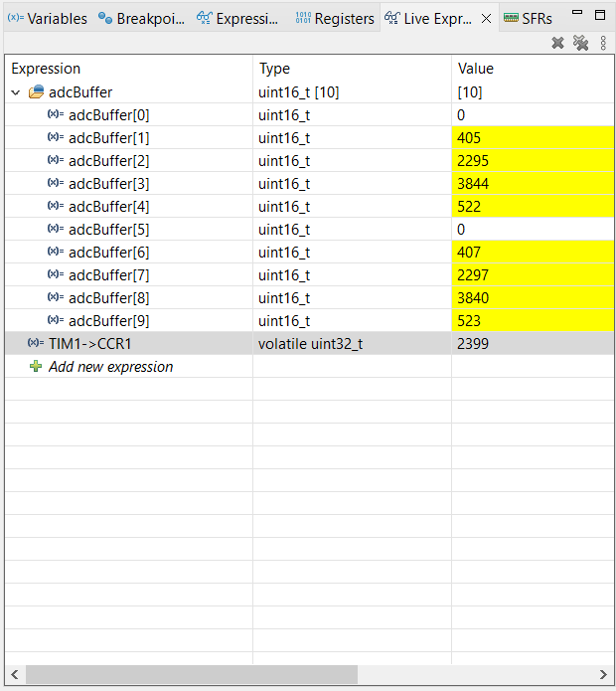
Task: Click the Value column header
Action: [533, 69]
